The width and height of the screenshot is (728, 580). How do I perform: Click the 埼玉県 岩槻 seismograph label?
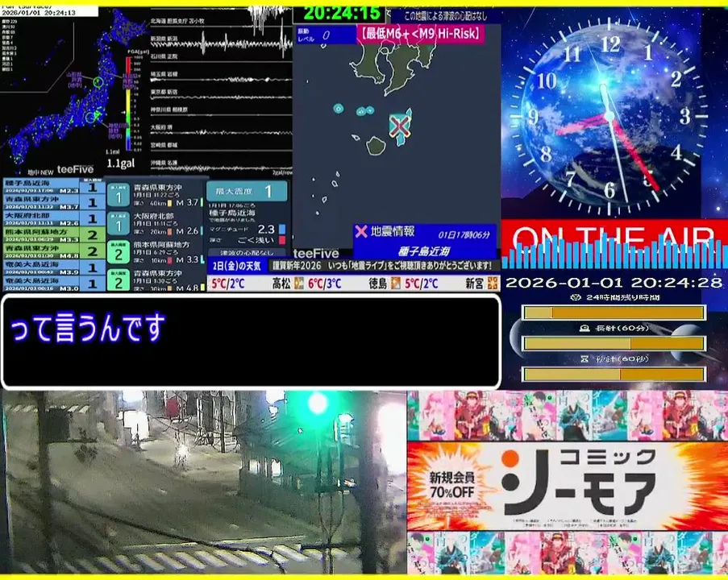click(164, 74)
